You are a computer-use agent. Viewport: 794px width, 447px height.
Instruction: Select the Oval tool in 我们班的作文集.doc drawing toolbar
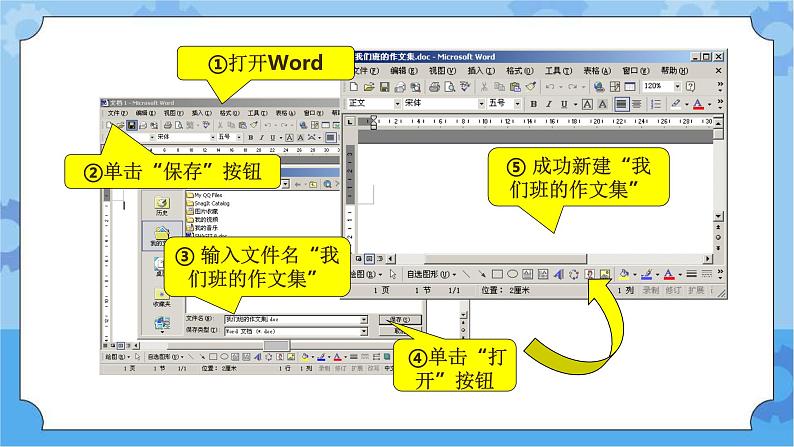click(512, 274)
